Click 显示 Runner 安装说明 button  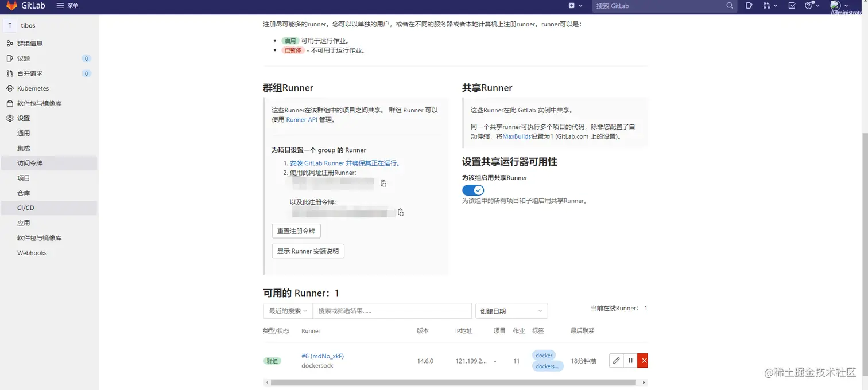tap(308, 251)
